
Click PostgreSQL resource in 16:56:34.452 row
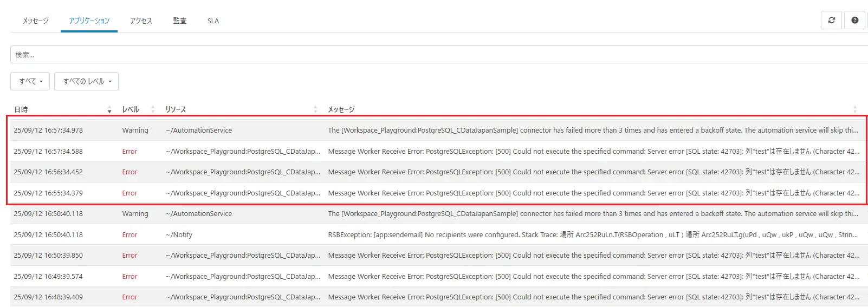click(243, 172)
